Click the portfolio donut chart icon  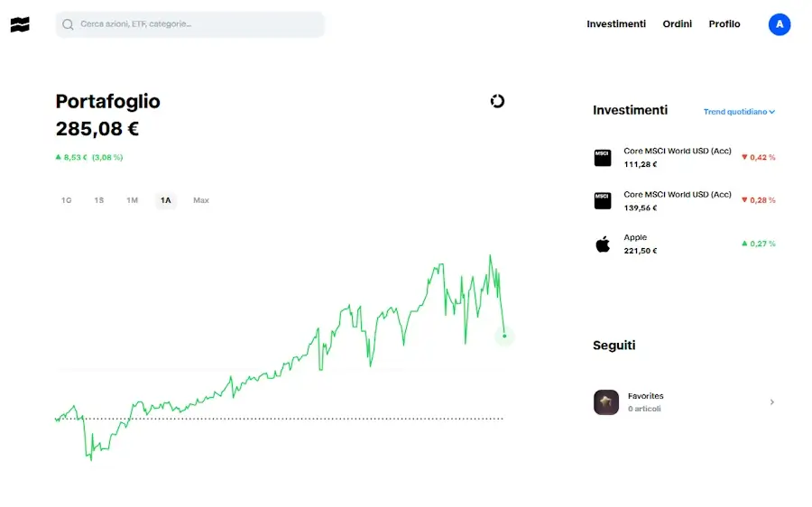497,101
